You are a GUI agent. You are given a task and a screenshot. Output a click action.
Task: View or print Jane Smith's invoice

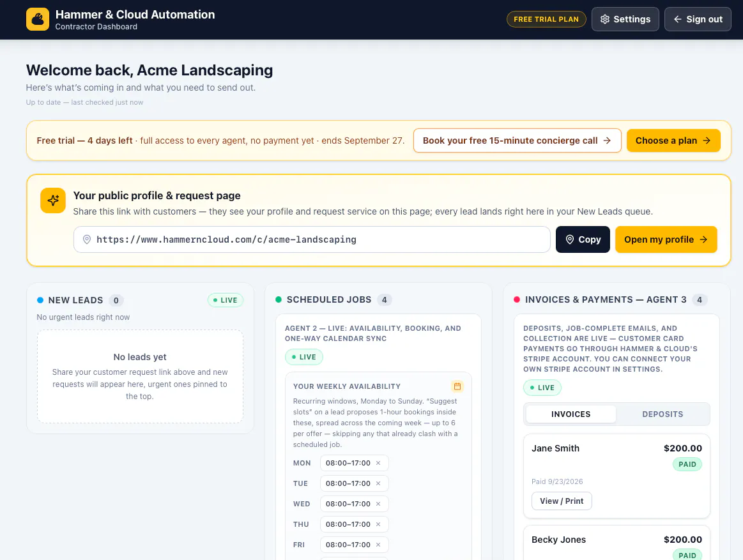(x=562, y=501)
